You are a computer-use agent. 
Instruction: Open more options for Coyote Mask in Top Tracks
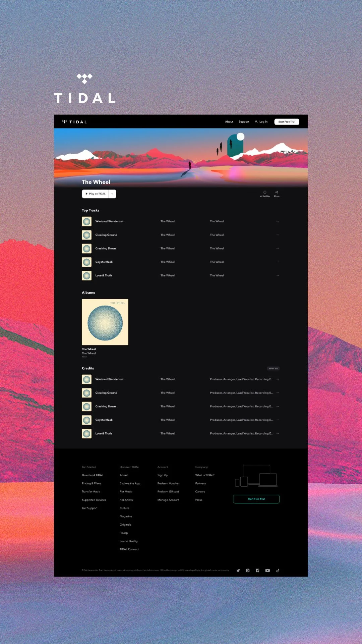click(278, 262)
